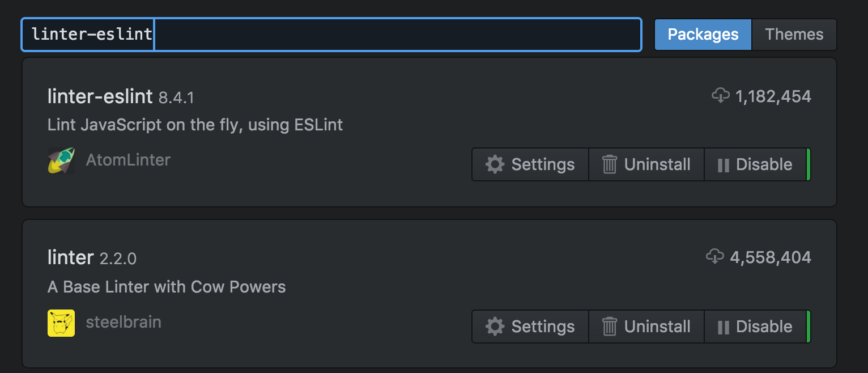Click the trash icon for linter package Uninstall

(x=610, y=327)
